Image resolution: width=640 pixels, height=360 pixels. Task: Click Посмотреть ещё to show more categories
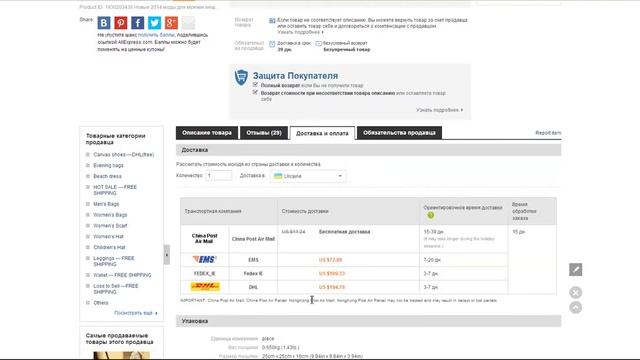click(136, 313)
